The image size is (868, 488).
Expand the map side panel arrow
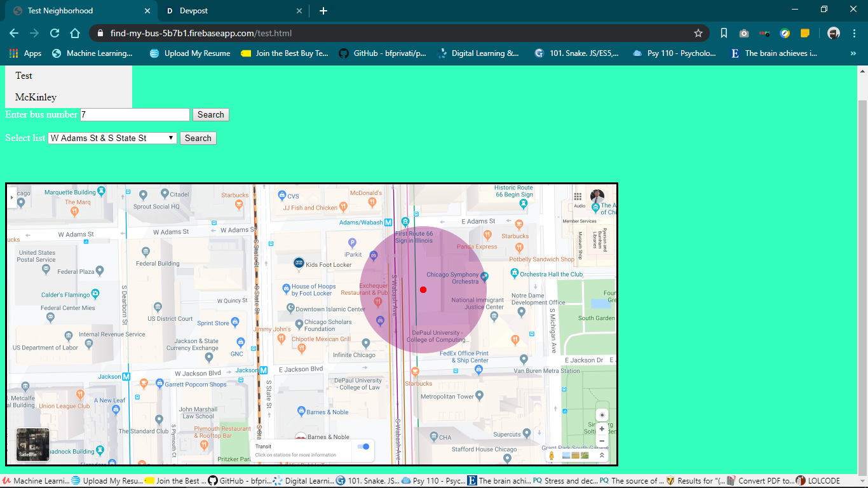11,198
